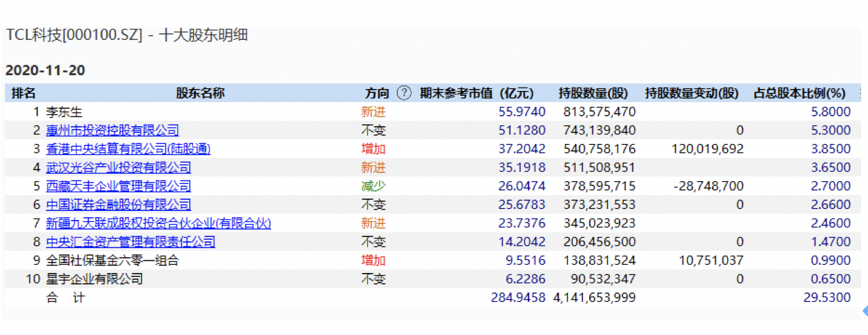Screen dimensions: 868x335
Task: Click the 中国证券金融股份有限公司 link
Action: coord(119,205)
